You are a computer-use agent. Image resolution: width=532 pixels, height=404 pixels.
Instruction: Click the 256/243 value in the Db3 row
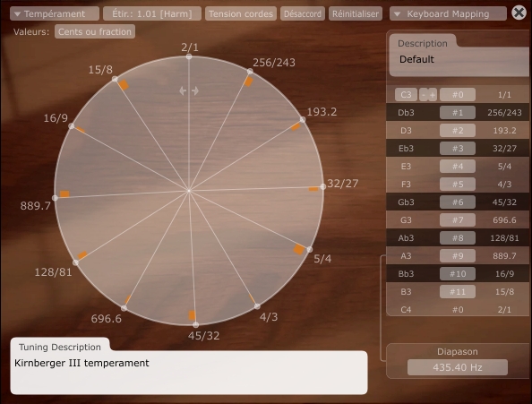[504, 113]
